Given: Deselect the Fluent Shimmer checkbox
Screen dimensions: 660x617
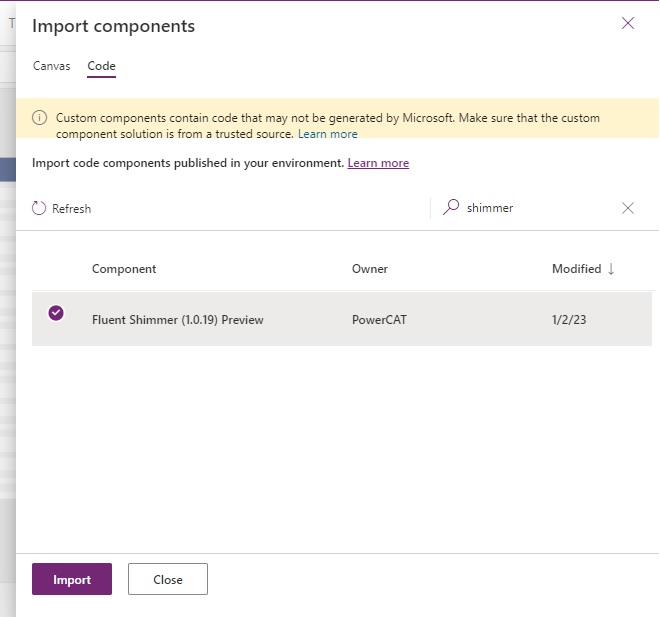Looking at the screenshot, I should (x=56, y=313).
